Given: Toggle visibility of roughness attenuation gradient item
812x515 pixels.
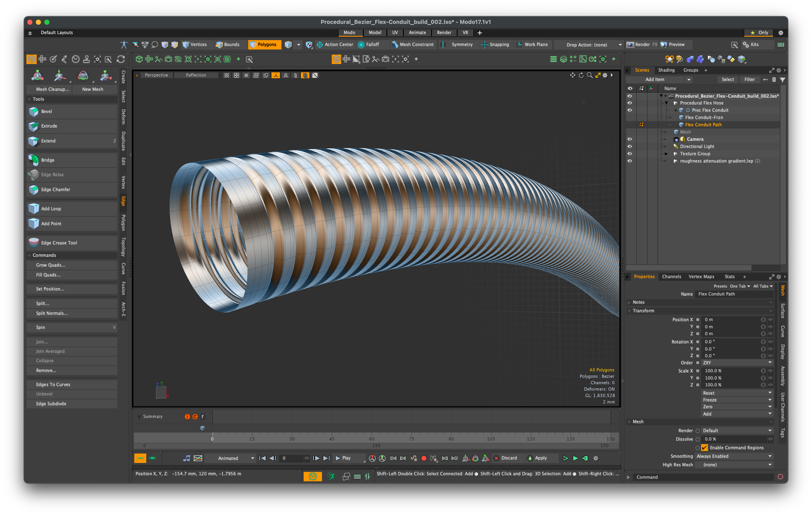Looking at the screenshot, I should pyautogui.click(x=629, y=161).
